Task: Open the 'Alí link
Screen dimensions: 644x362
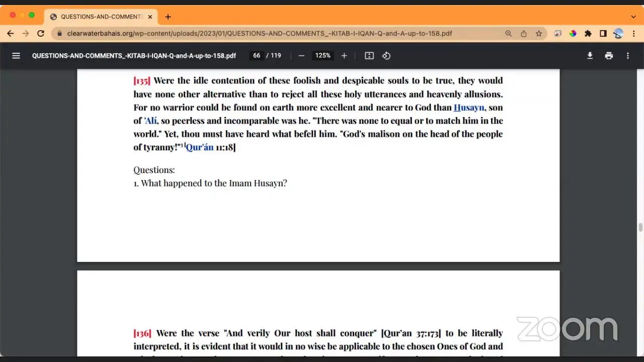Action: 151,121
